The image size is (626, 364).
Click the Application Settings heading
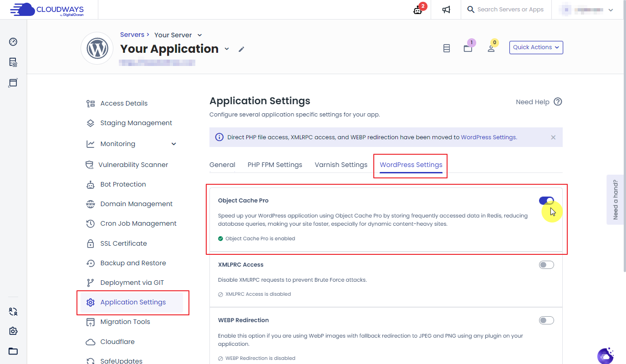[260, 101]
